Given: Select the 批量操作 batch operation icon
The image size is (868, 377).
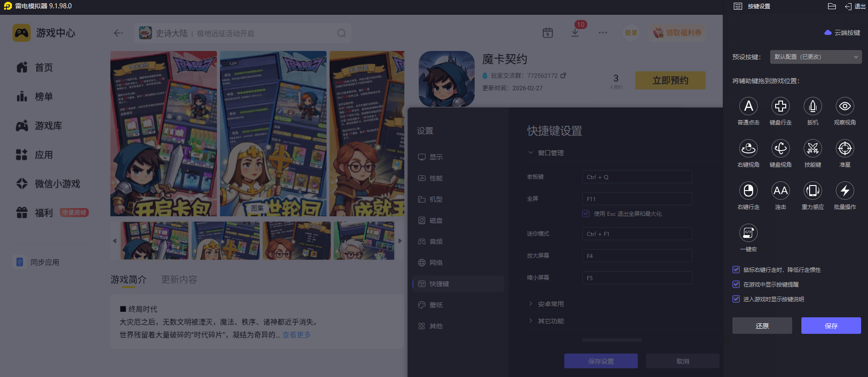Looking at the screenshot, I should pos(845,191).
